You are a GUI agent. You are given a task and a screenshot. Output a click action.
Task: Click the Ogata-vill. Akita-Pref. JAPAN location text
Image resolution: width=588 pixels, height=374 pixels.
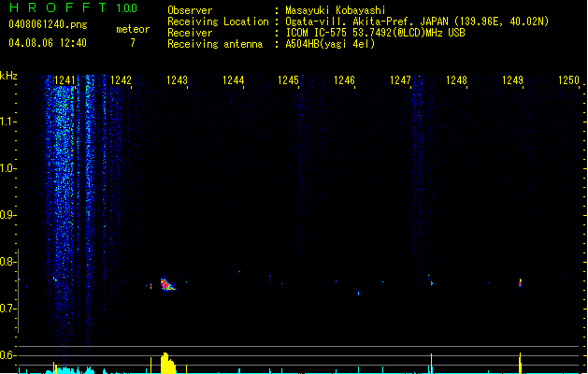click(417, 22)
